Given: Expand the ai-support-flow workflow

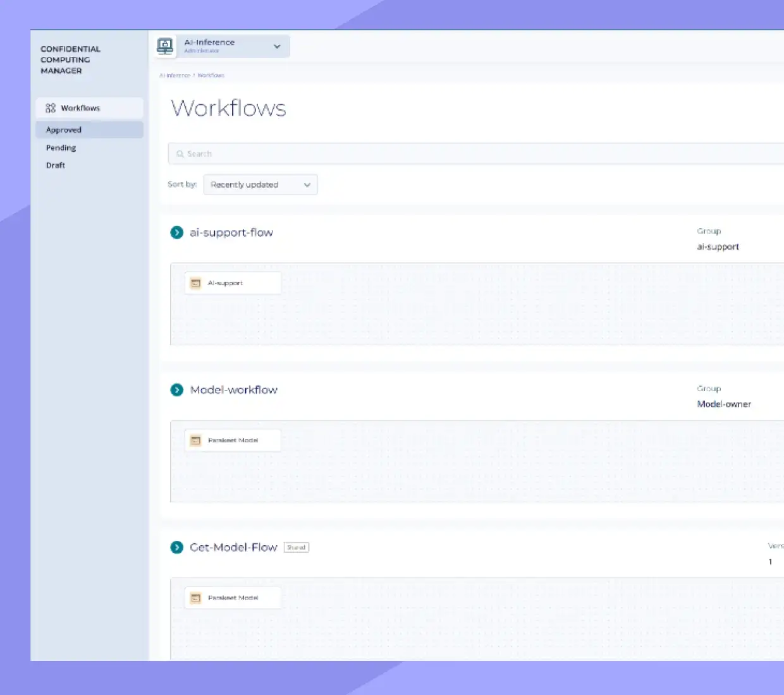Looking at the screenshot, I should pyautogui.click(x=177, y=233).
